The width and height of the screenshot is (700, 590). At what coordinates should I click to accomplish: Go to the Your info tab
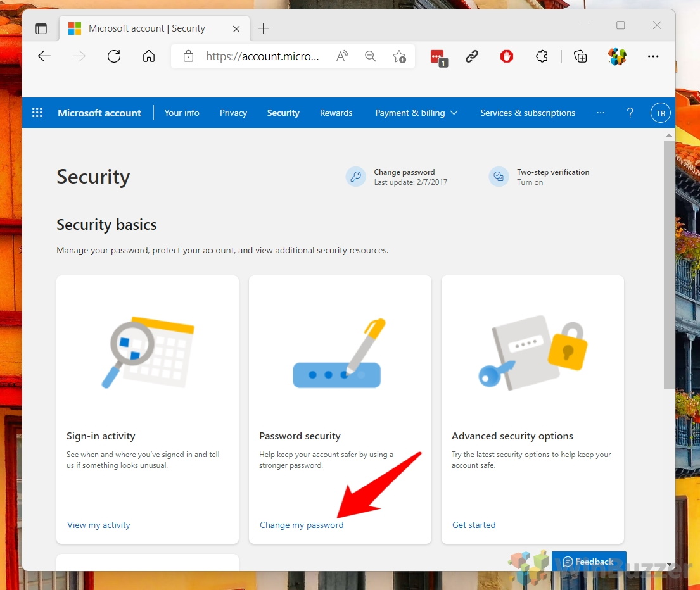coord(182,113)
